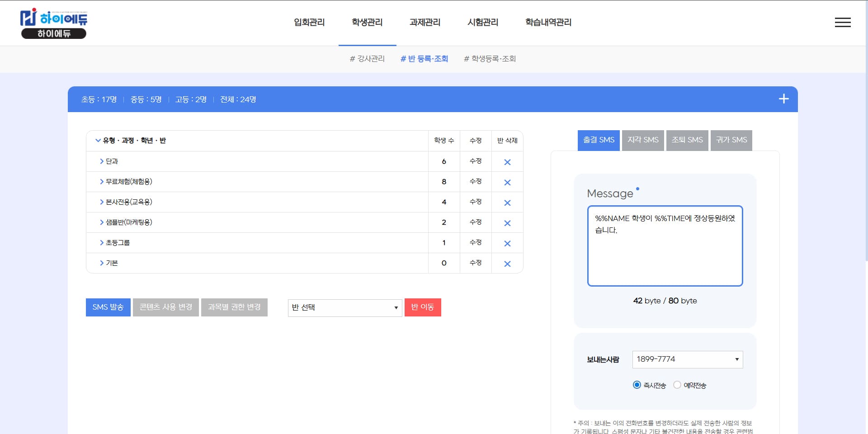Open the 시험관리 menu
Screen dimensions: 868x434
point(482,22)
